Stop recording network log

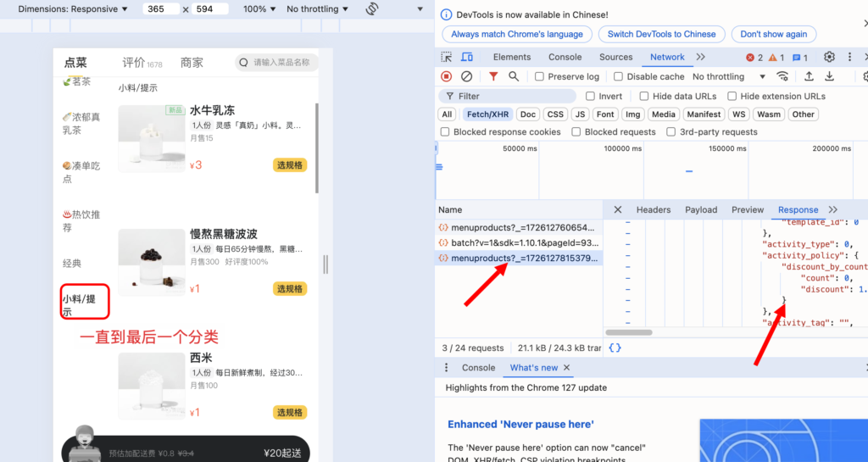coord(447,76)
